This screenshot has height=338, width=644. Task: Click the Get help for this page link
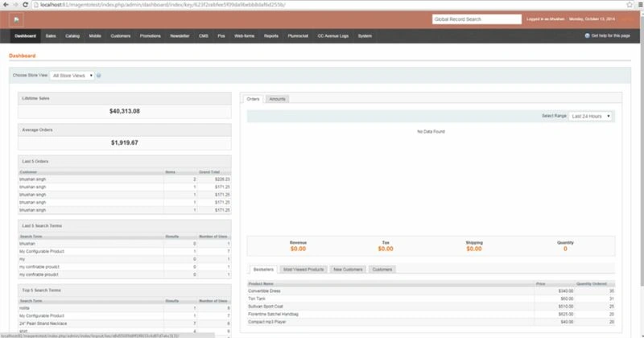(610, 35)
